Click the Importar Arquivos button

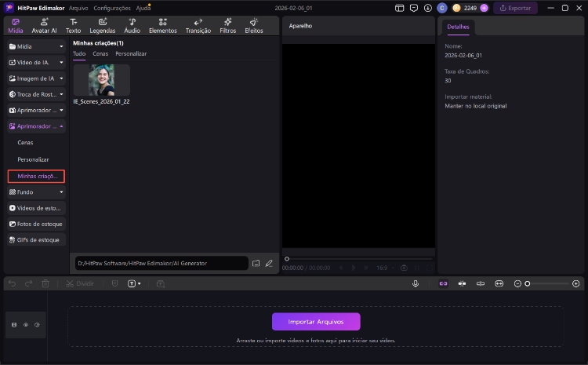tap(316, 322)
